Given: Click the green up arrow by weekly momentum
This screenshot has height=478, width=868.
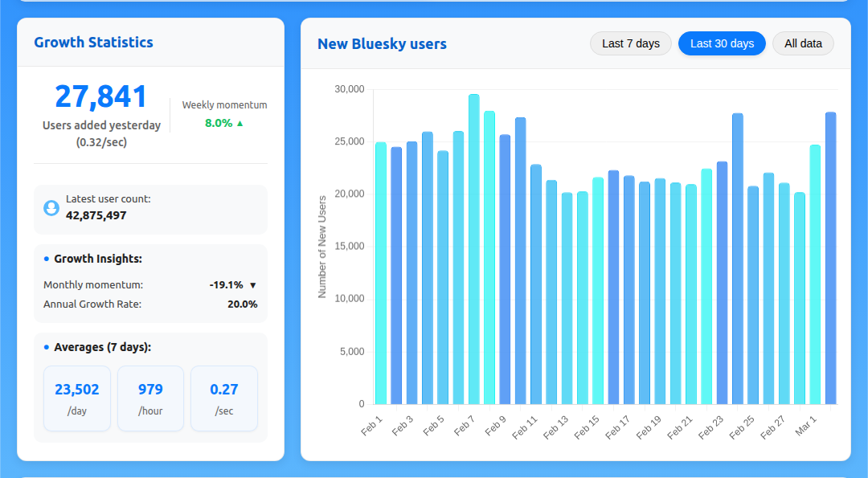Looking at the screenshot, I should point(240,124).
